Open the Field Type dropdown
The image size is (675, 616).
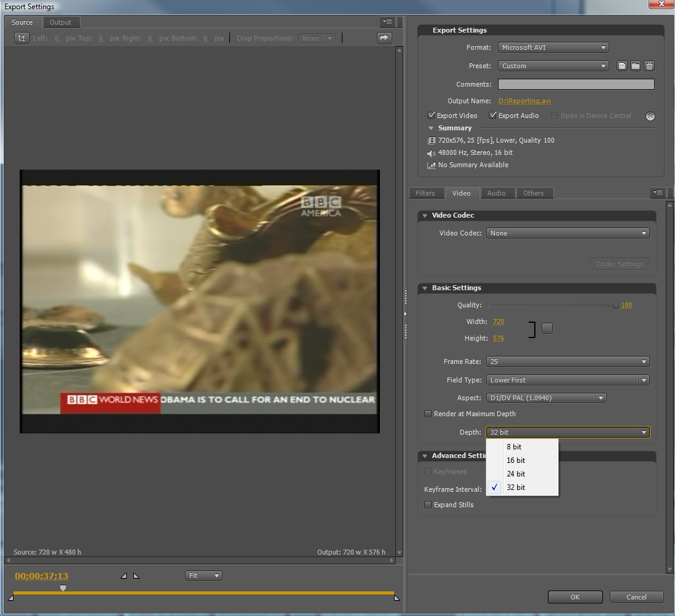(568, 380)
